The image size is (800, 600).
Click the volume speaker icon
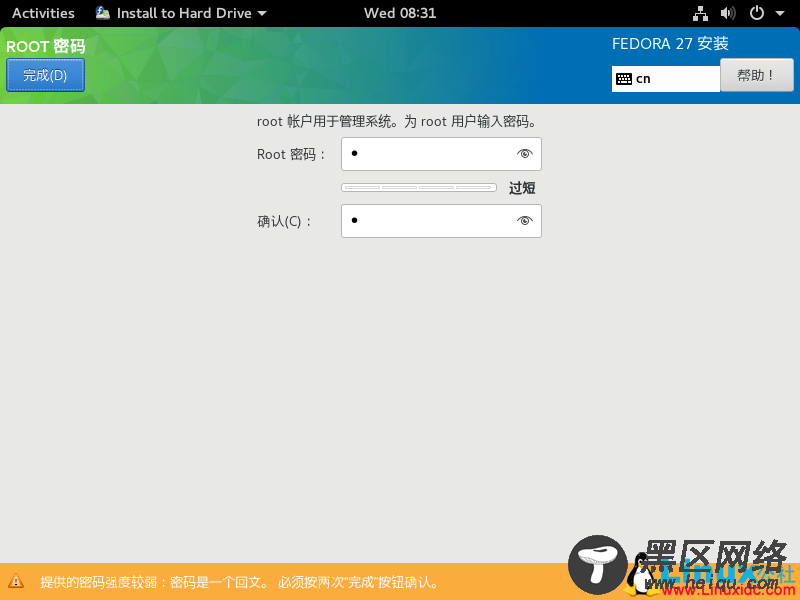tap(728, 13)
